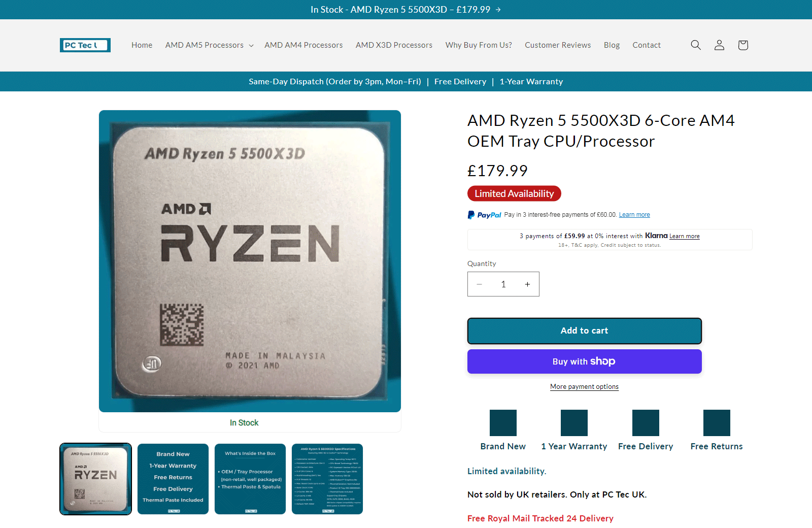Select the What's Inside the Box thumbnail
Viewport: 812px width, 528px height.
(x=250, y=479)
